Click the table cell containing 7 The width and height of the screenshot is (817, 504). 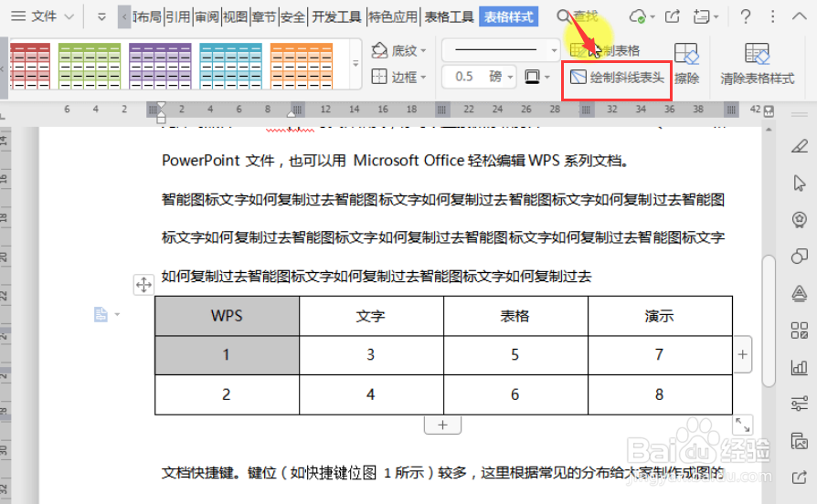pyautogui.click(x=660, y=355)
